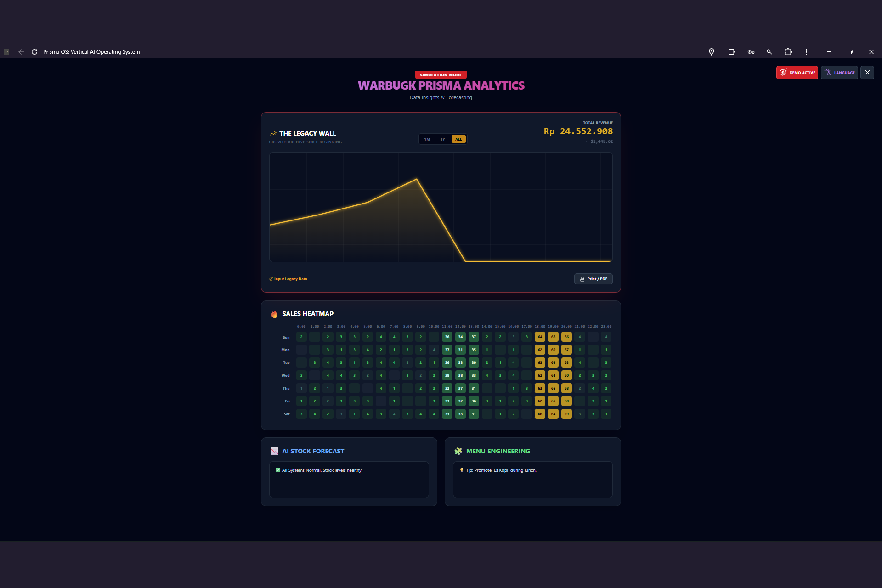The height and width of the screenshot is (588, 882).
Task: Click the location pin icon in browser toolbar
Action: [711, 52]
